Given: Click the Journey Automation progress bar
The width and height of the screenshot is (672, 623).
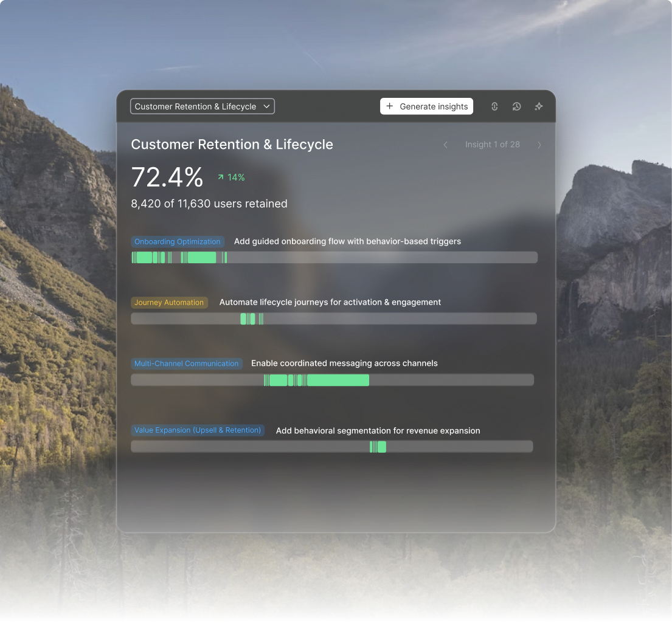Looking at the screenshot, I should (x=334, y=318).
